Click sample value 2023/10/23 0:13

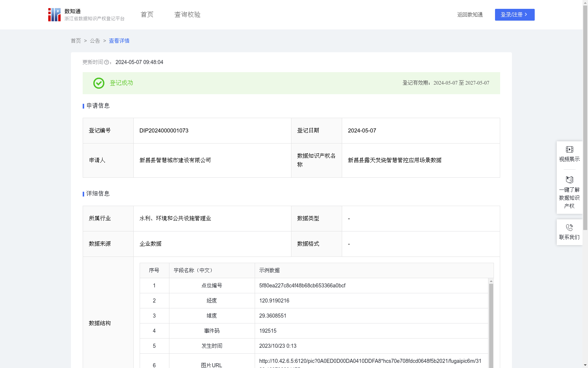pos(278,346)
